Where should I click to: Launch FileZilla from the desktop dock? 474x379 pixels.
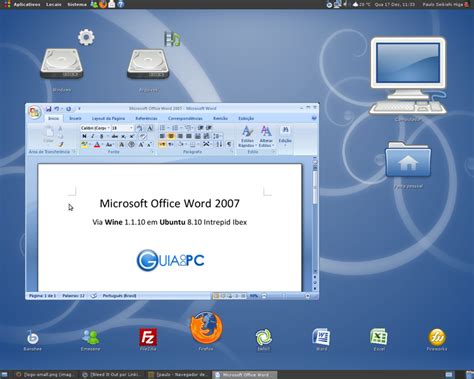point(148,337)
